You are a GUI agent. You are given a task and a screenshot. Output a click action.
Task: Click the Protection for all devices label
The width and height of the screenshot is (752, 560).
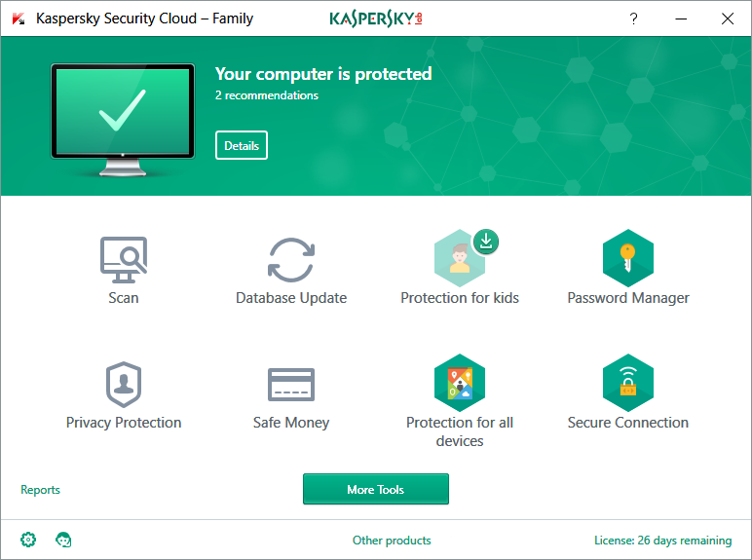coord(460,431)
